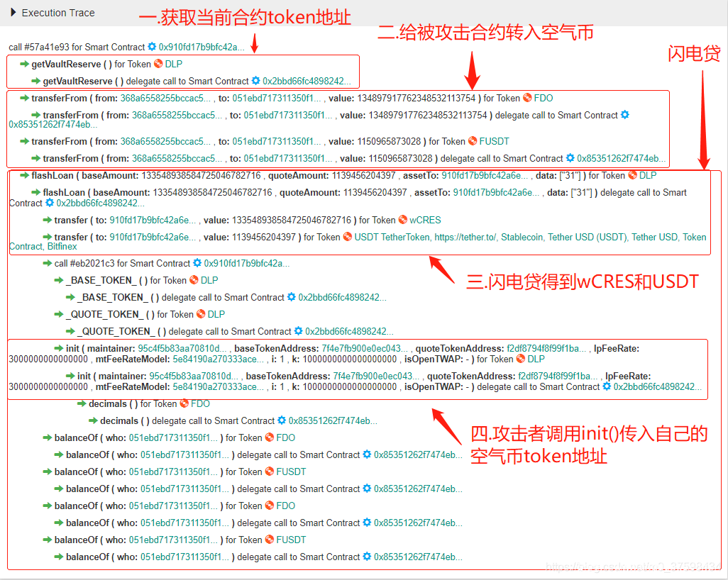Screen dimensions: 728x580
Task: Click gear icon in getVaultReserve delegate call line
Action: (256, 81)
